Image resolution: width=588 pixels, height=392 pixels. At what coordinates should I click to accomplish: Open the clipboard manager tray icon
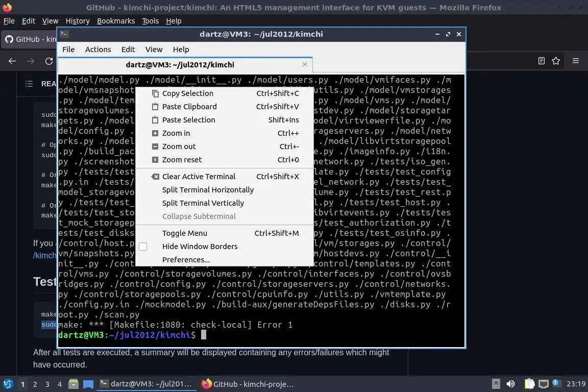tap(529, 384)
